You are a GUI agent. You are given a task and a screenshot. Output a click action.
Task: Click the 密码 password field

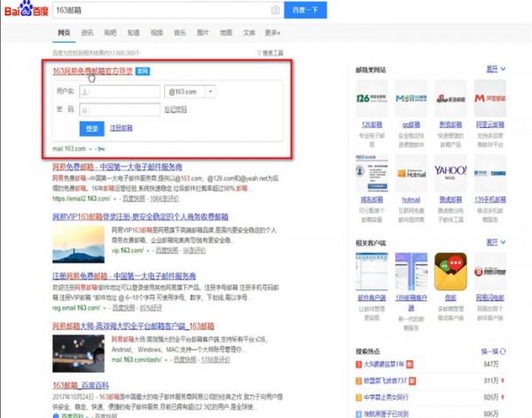point(120,110)
